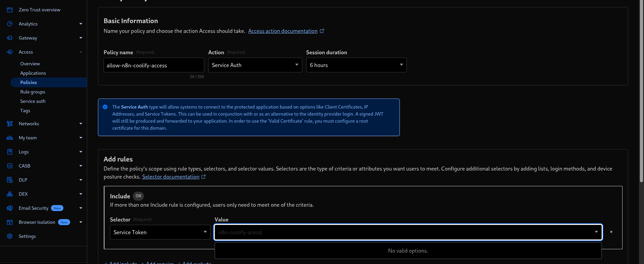Viewport: 644px width, 264px height.
Task: Open the Selector documentation link
Action: pos(171,177)
